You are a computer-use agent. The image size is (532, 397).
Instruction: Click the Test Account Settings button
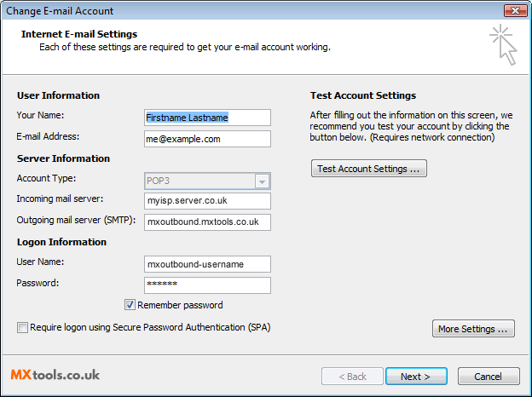pos(369,169)
